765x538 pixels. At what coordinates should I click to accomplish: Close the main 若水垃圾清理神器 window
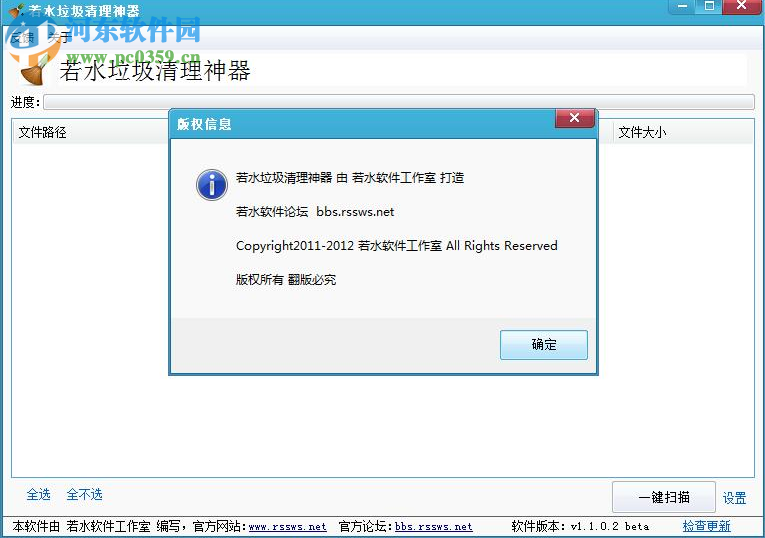coord(742,6)
